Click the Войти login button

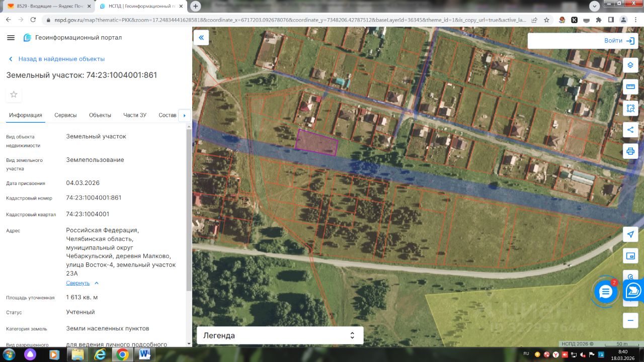tap(619, 41)
